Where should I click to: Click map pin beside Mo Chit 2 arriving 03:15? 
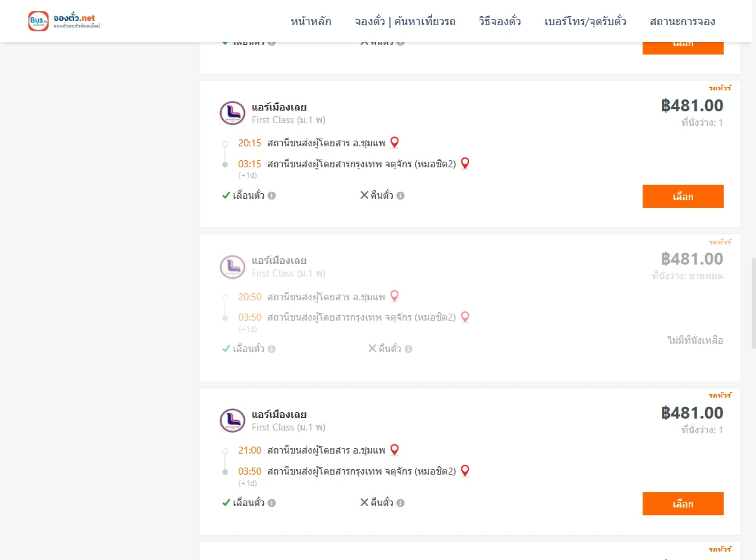(465, 164)
